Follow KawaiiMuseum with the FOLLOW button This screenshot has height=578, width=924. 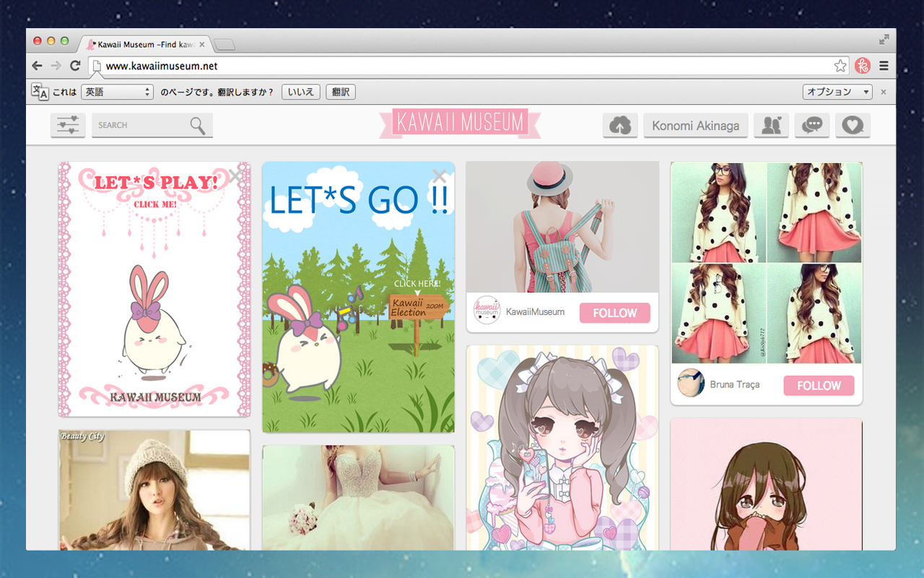[x=614, y=313]
